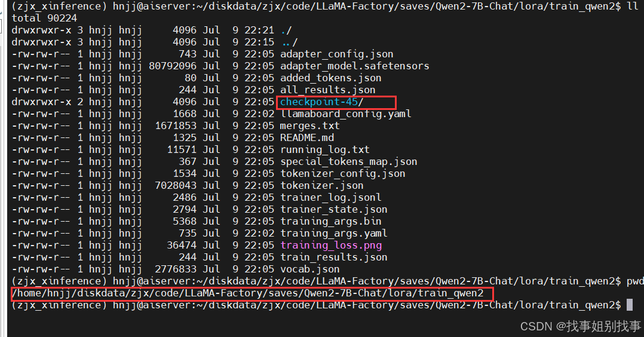Click the 'pwd' command text
644x337 pixels.
[x=635, y=281]
